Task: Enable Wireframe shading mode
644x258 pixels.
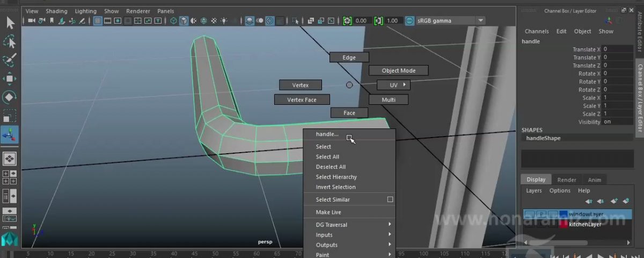Action: pyautogui.click(x=174, y=21)
